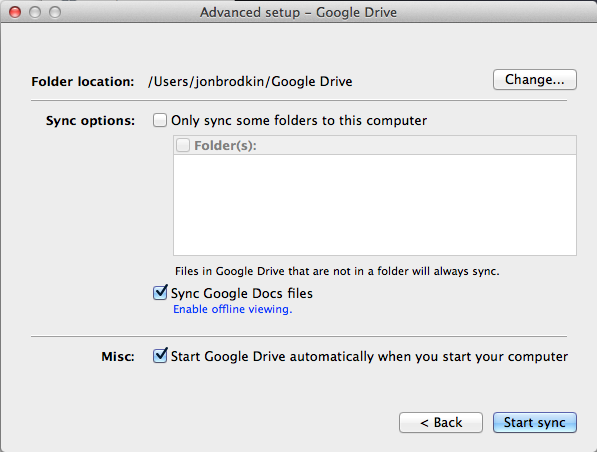Open the Enable offline viewing link
Screen dimensions: 597x452
[233, 309]
